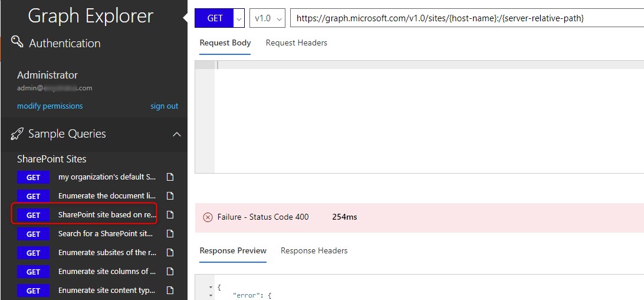Run GET Enumerate subsites of the root query

coord(33,253)
